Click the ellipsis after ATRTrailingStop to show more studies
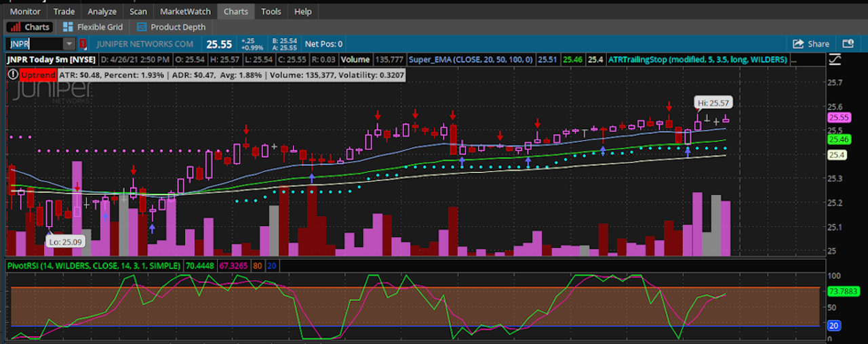The image size is (868, 344). pos(794,60)
